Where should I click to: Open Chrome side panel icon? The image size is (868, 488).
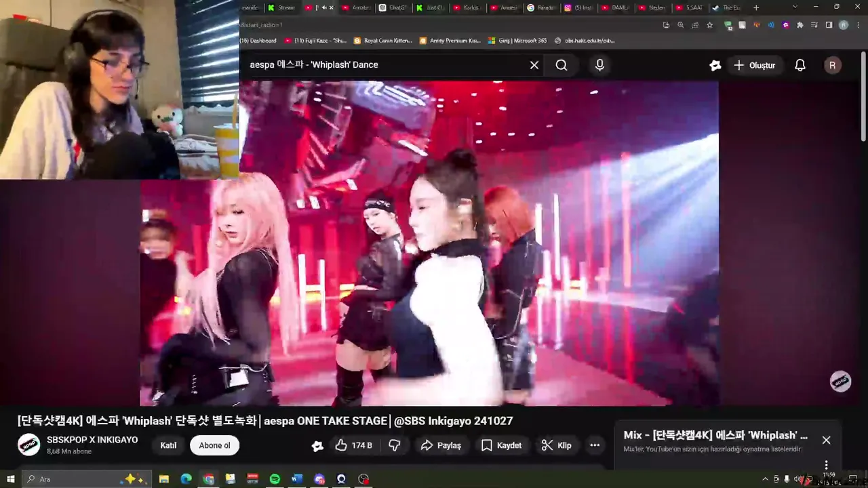(x=829, y=25)
